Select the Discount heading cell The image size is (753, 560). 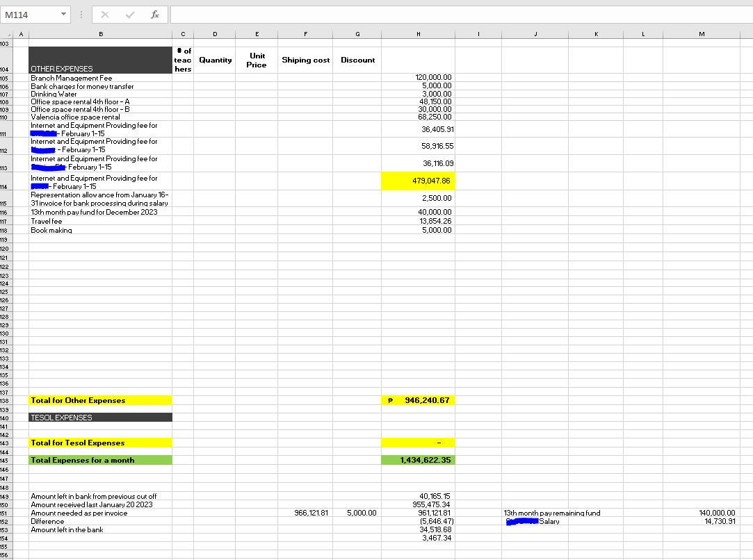tap(357, 60)
